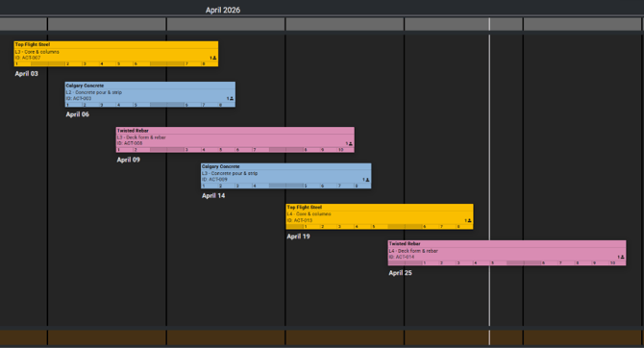Click the ID: ACT-007 text
This screenshot has height=348, width=644.
pyautogui.click(x=28, y=58)
